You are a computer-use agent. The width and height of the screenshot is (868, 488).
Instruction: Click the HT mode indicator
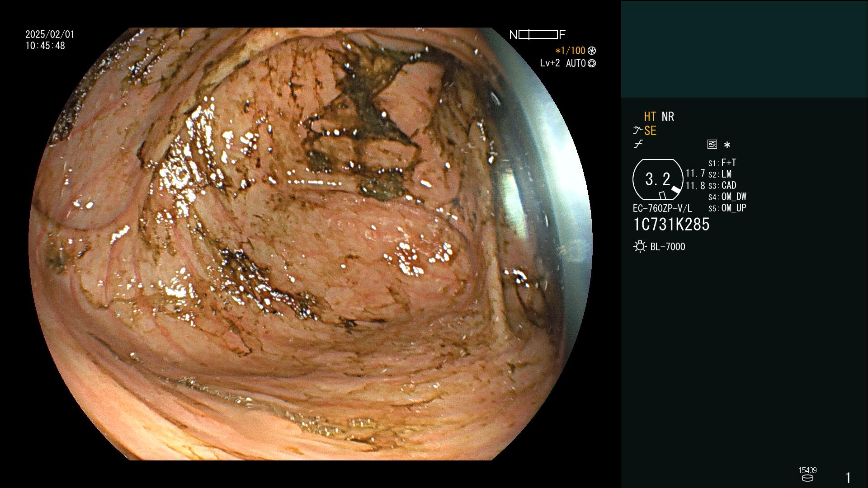(x=650, y=117)
